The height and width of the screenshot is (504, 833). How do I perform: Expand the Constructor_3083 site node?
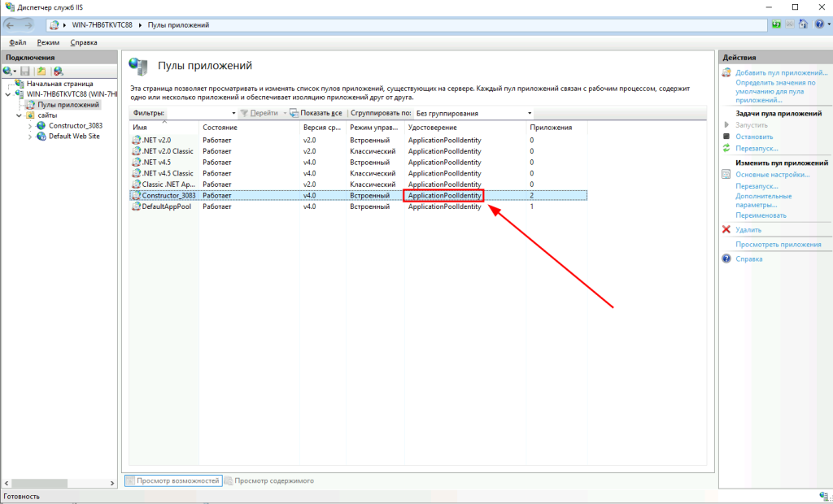coord(30,126)
